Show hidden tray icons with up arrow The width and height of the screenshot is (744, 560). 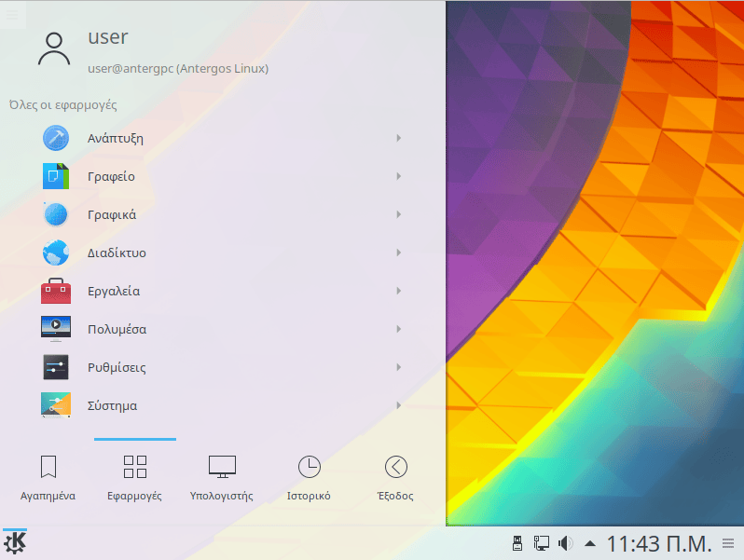[590, 543]
